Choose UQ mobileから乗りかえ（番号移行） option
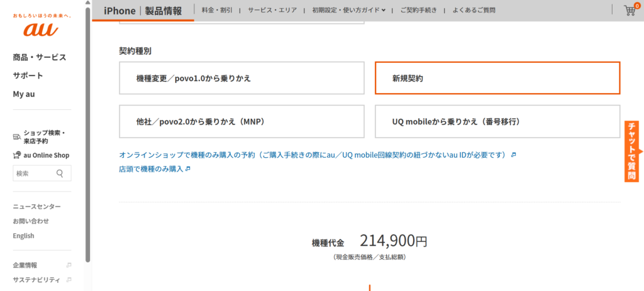 click(x=497, y=121)
